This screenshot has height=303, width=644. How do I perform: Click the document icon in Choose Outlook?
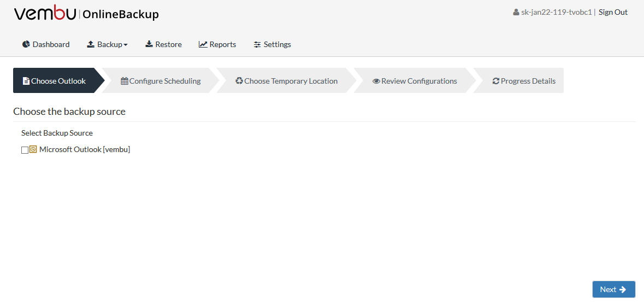coord(26,81)
